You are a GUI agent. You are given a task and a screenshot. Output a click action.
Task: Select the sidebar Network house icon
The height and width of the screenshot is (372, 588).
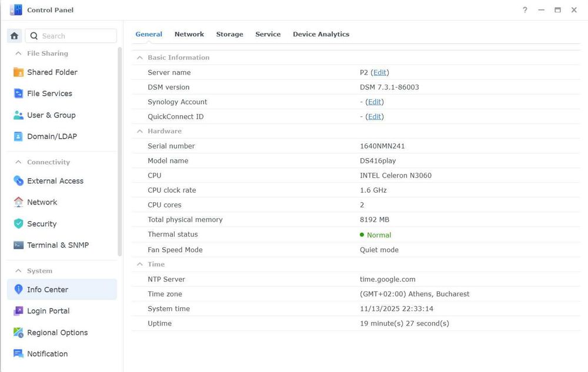click(x=18, y=202)
